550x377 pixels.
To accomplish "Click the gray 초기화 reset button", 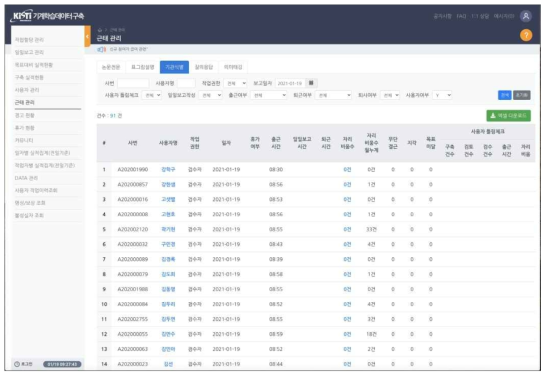I will (x=522, y=95).
